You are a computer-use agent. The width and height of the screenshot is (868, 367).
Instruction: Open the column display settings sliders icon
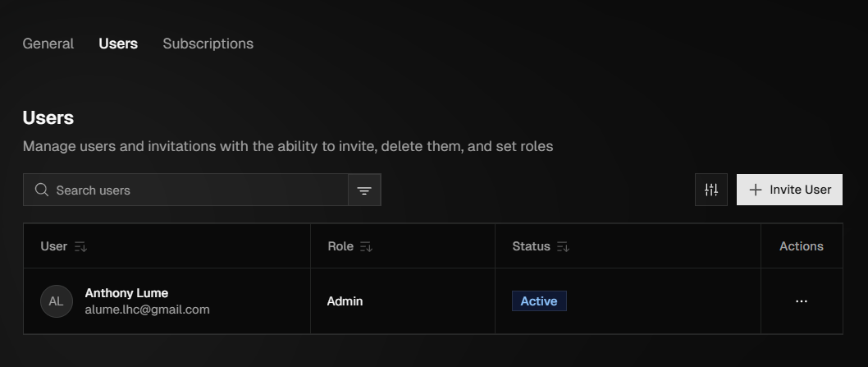point(710,190)
